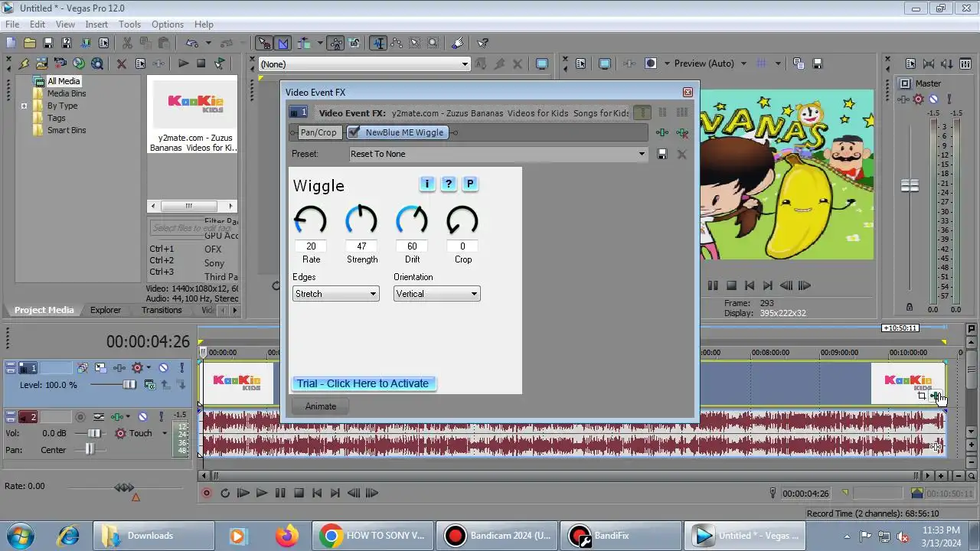Click the Rate knob

(x=311, y=221)
